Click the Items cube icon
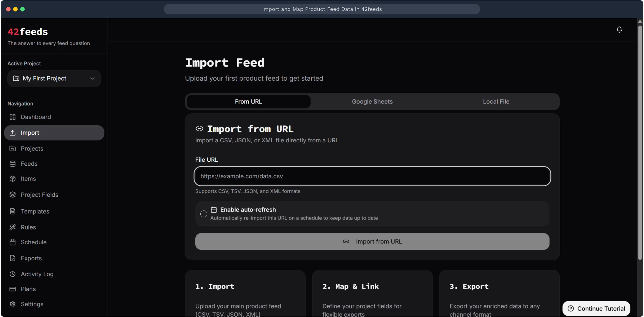Image resolution: width=644 pixels, height=317 pixels. point(12,179)
